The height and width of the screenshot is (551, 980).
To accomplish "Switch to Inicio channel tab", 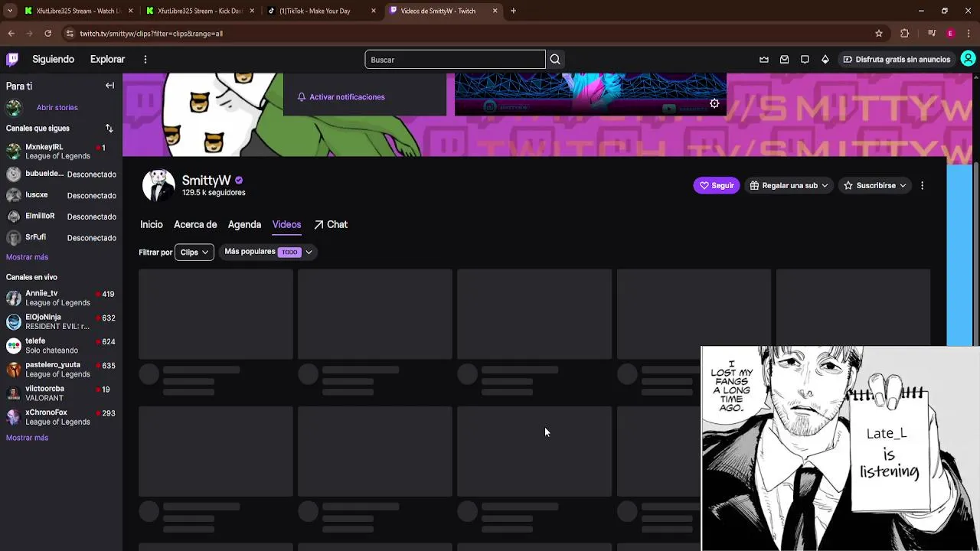I will click(152, 224).
